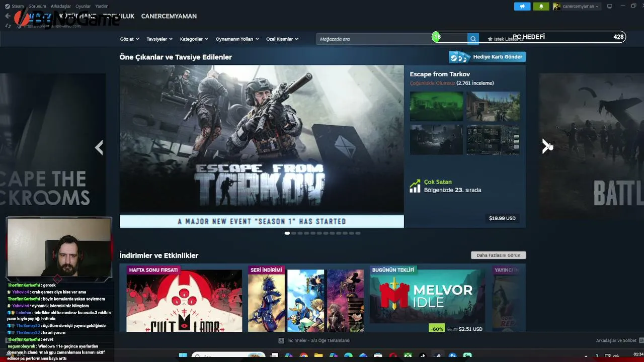Expand the Göz at dropdown
This screenshot has height=362, width=644.
coord(130,39)
